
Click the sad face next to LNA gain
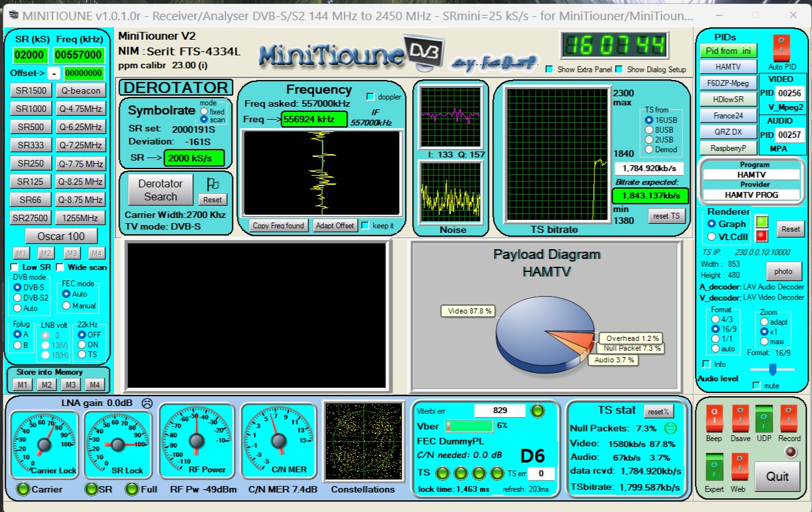click(147, 403)
